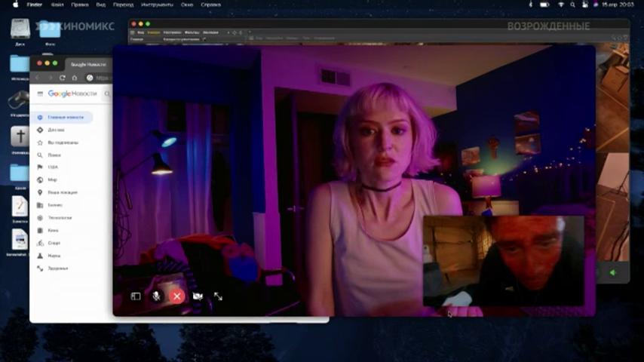Screen dimensions: 644x362
Task: Expand the call window to full screen
Action: [218, 296]
